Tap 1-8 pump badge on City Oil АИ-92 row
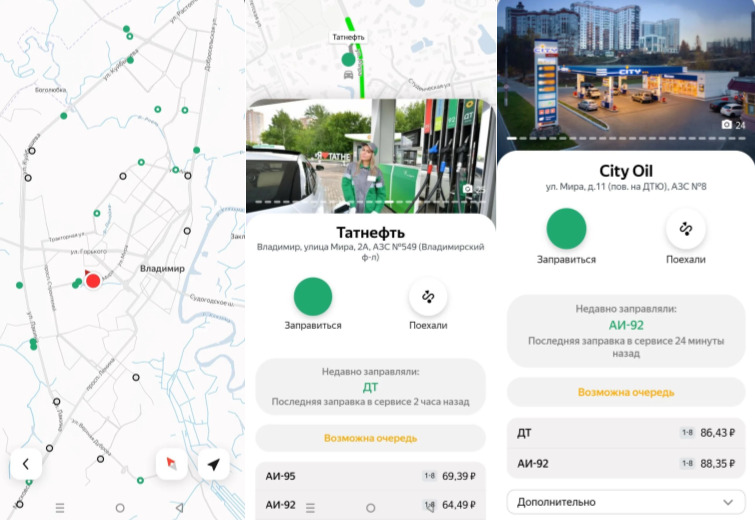 pos(687,464)
